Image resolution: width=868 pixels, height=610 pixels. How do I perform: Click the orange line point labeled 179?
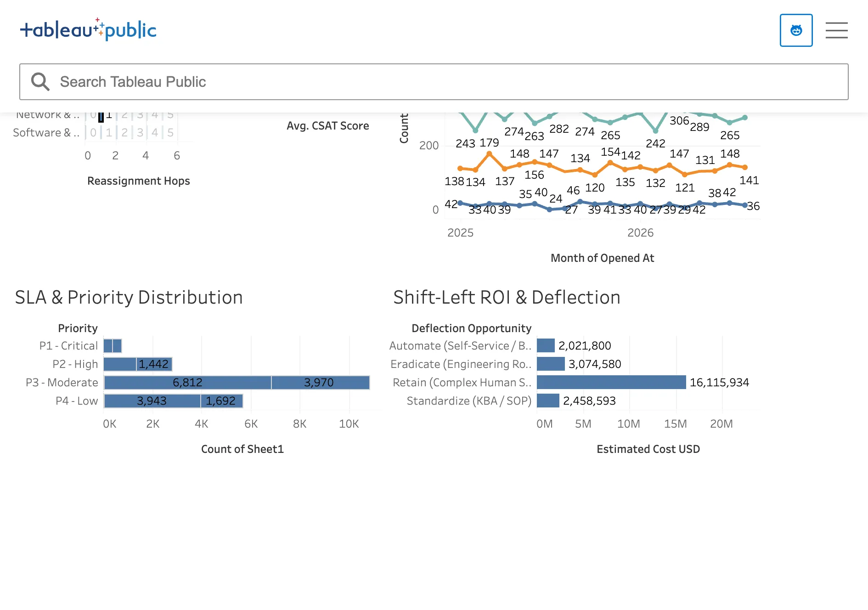pos(490,154)
